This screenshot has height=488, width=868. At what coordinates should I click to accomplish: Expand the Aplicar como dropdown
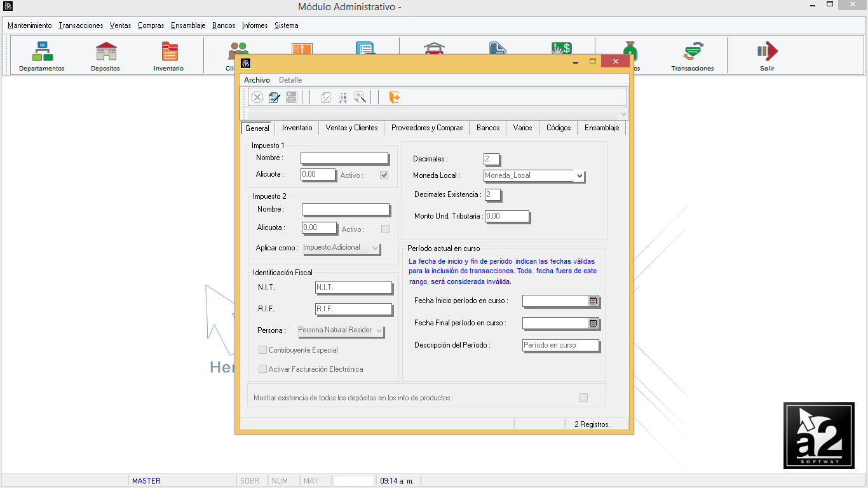point(375,248)
